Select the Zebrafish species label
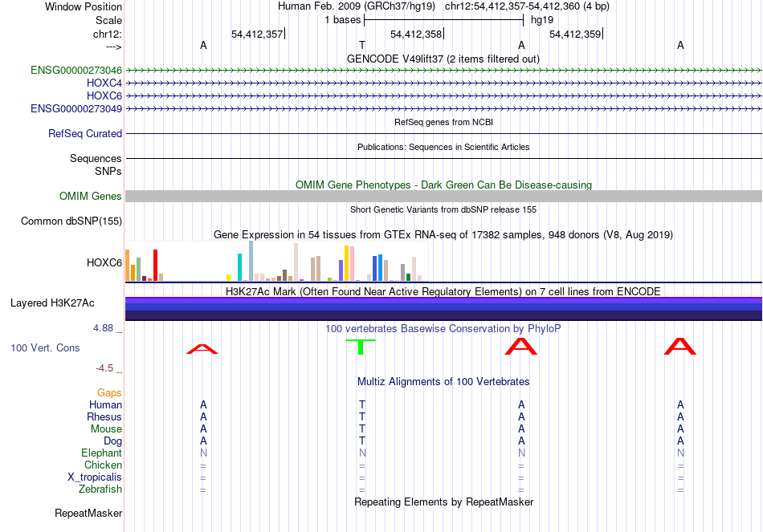The image size is (763, 532). pos(100,489)
